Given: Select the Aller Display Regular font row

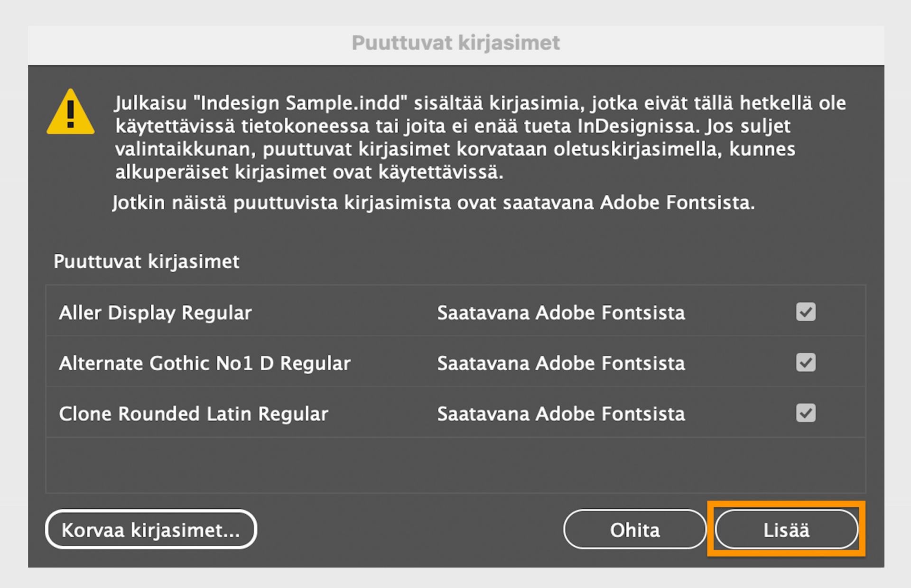Looking at the screenshot, I should [x=155, y=312].
